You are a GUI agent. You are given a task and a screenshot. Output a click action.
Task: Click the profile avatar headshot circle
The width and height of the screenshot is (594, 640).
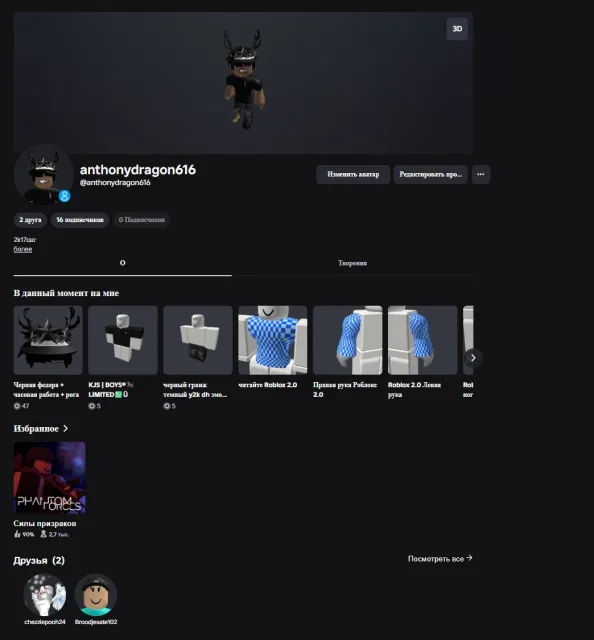click(x=44, y=174)
